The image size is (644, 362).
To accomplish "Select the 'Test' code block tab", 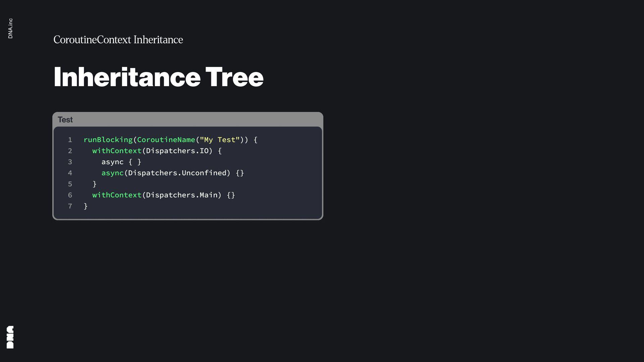I will pos(65,120).
